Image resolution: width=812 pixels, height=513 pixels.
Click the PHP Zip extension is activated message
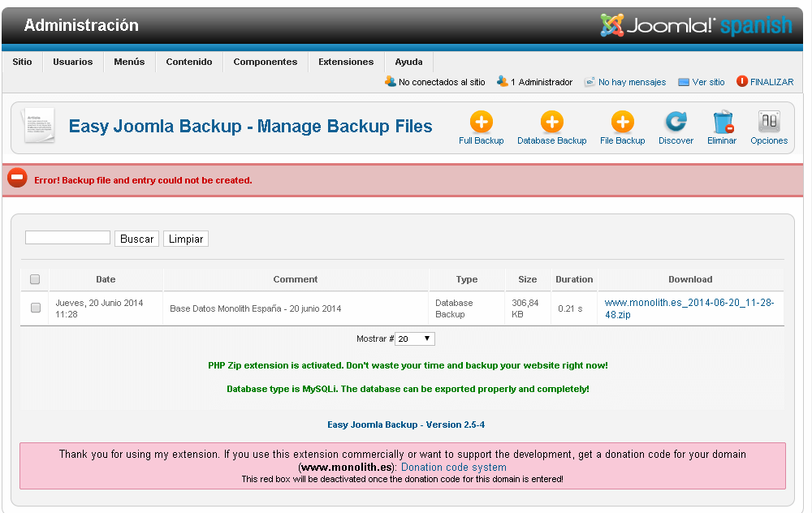pyautogui.click(x=408, y=365)
